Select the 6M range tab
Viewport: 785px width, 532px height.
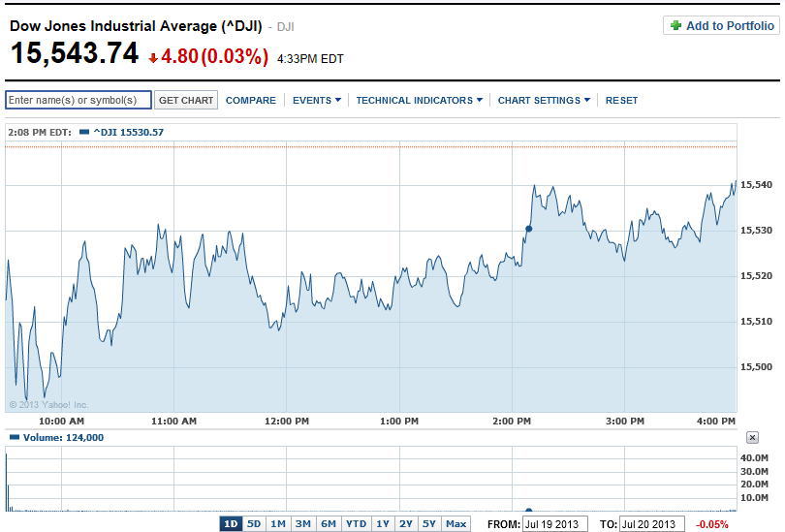click(x=328, y=524)
